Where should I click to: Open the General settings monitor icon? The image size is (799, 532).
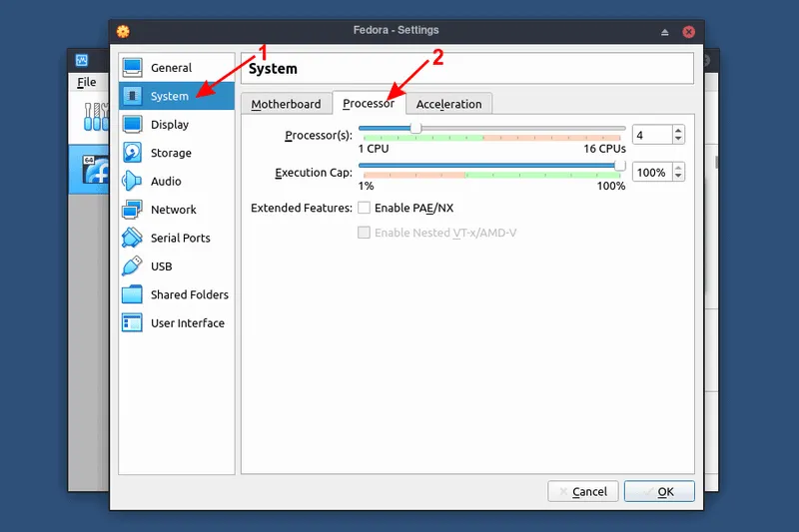[133, 68]
